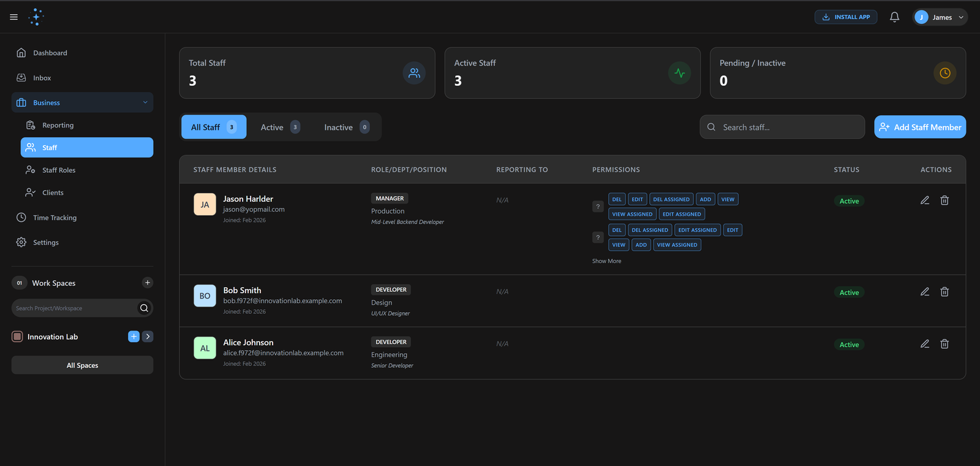Click the Install App button
This screenshot has width=980, height=466.
tap(845, 17)
